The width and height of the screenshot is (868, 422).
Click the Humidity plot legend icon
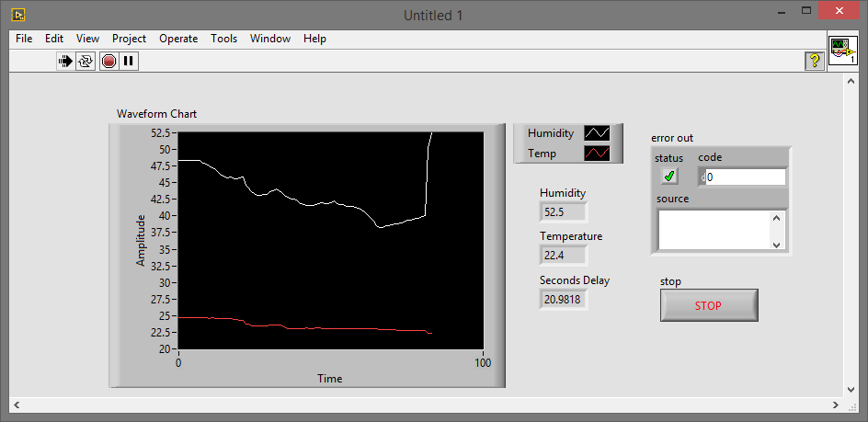[x=597, y=133]
